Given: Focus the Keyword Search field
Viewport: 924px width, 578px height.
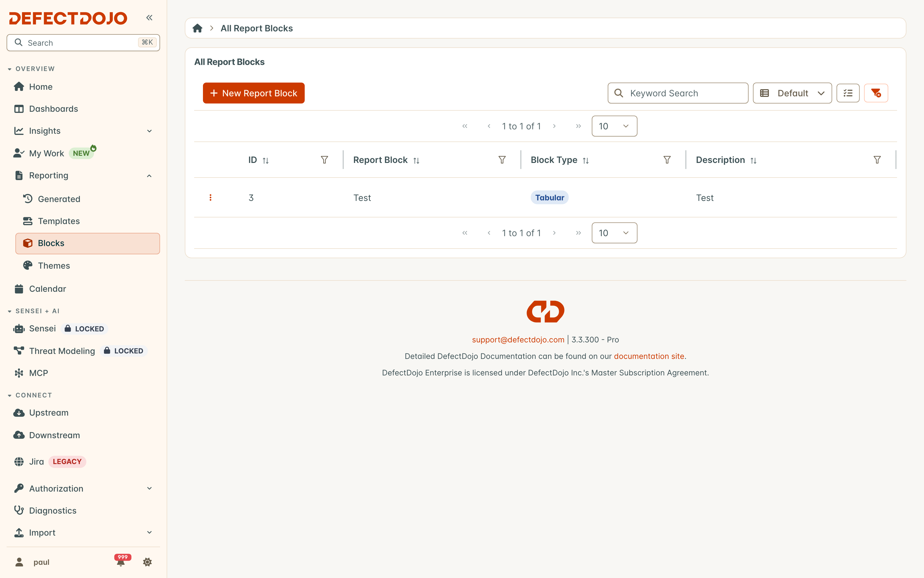Looking at the screenshot, I should click(678, 93).
